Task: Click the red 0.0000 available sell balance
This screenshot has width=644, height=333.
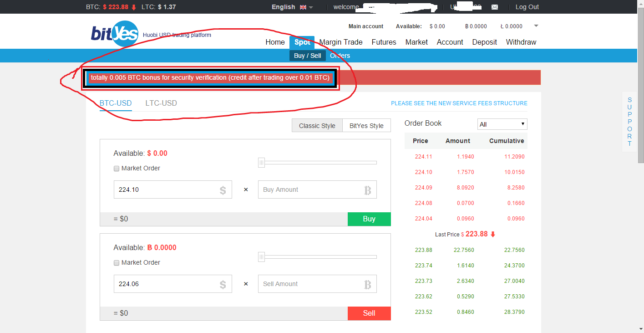Action: (162, 248)
